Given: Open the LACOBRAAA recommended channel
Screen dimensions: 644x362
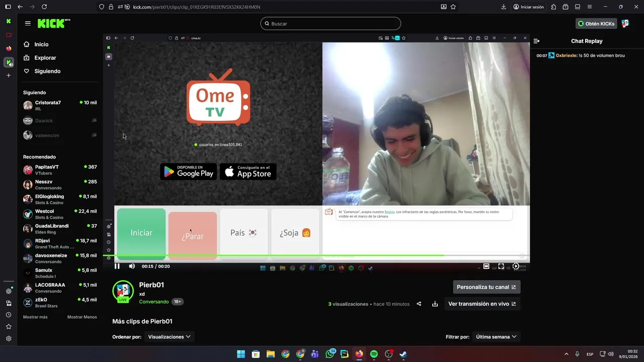Looking at the screenshot, I should (59, 288).
